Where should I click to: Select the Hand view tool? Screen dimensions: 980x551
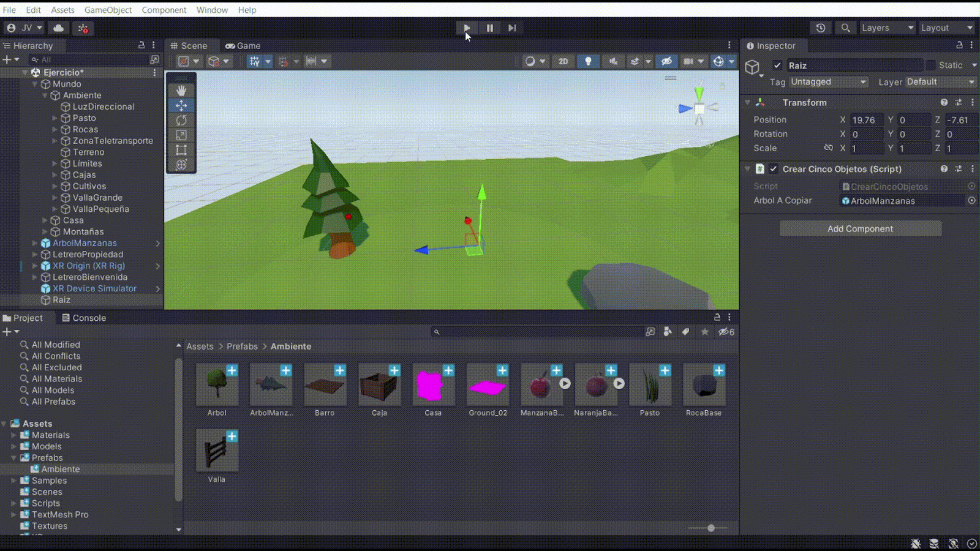[x=181, y=91]
